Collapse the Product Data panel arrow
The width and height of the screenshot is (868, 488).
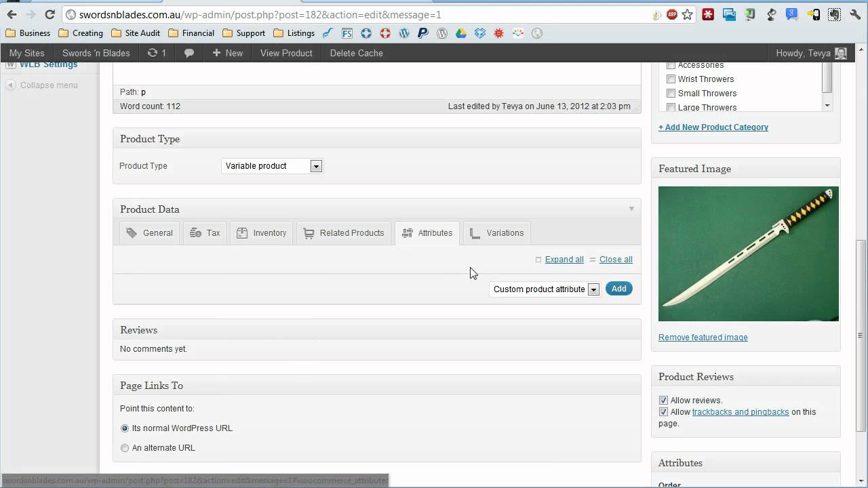click(631, 209)
